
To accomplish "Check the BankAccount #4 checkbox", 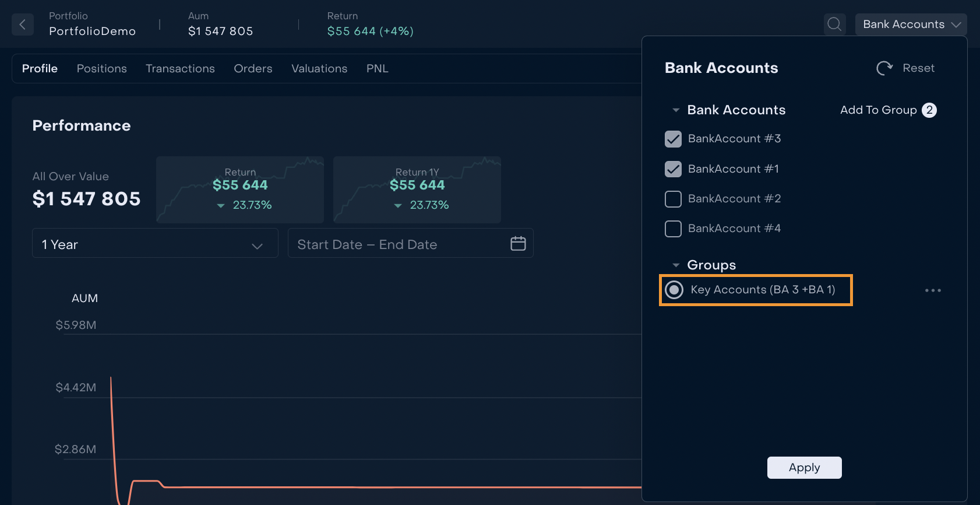I will pyautogui.click(x=673, y=229).
